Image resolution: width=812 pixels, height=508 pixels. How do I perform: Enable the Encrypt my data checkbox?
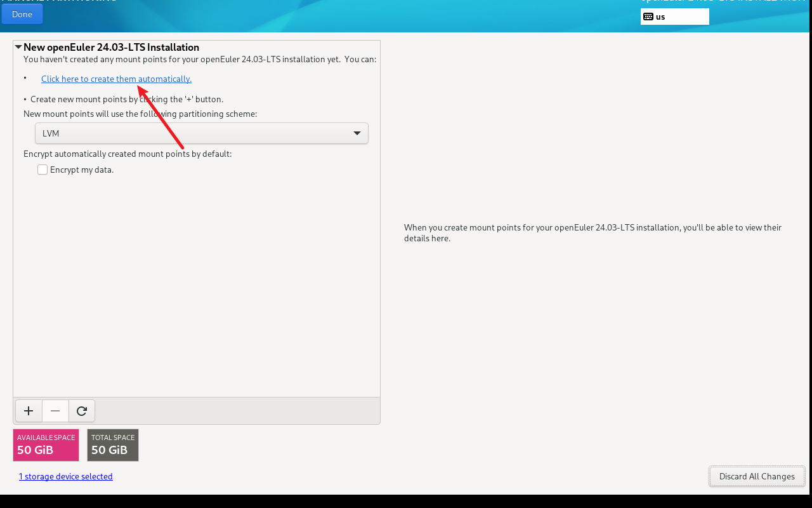click(43, 170)
